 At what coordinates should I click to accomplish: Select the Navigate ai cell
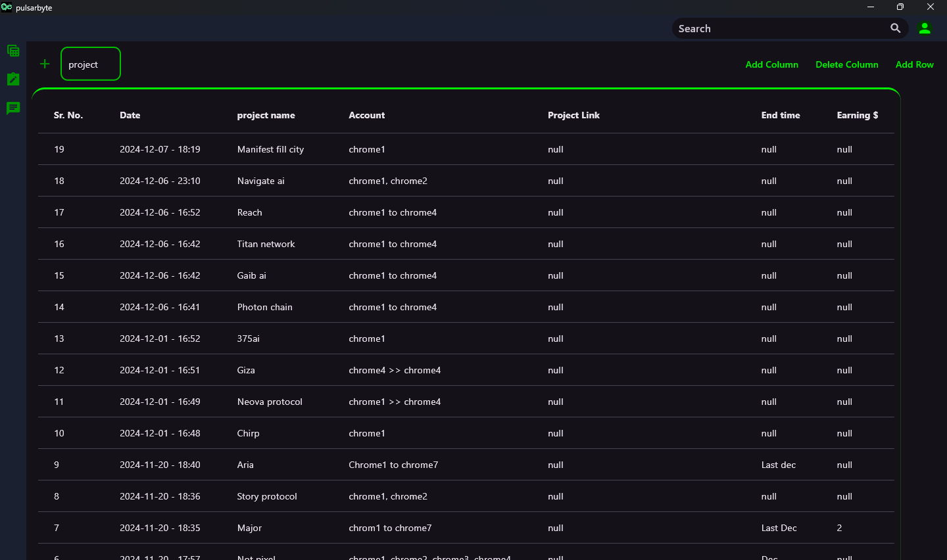coord(261,181)
